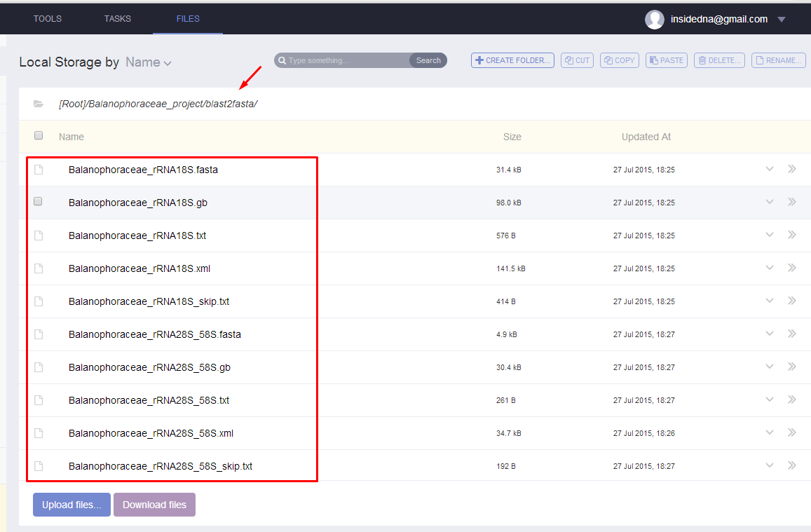The image size is (811, 532).
Task: Click the [Root]/Balanophoraceae_project/blast2fasta/ path
Action: 158,104
